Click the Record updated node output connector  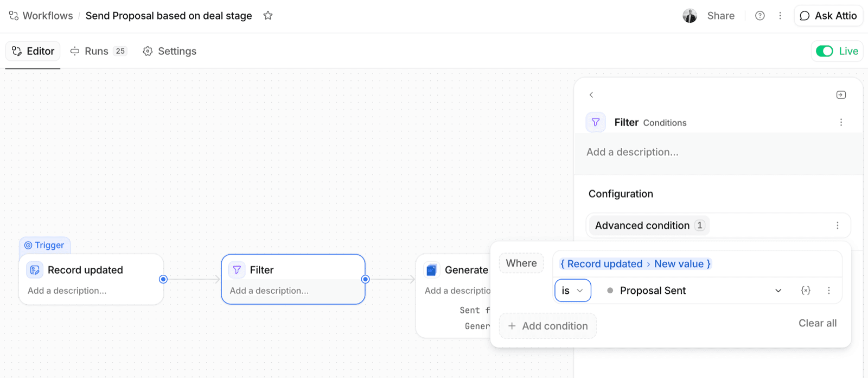[x=163, y=279]
